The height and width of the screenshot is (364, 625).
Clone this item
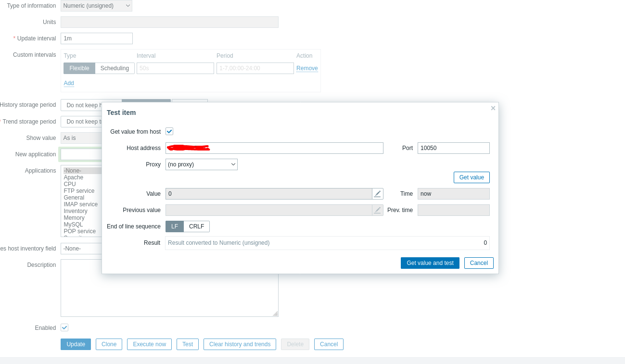[x=108, y=344]
